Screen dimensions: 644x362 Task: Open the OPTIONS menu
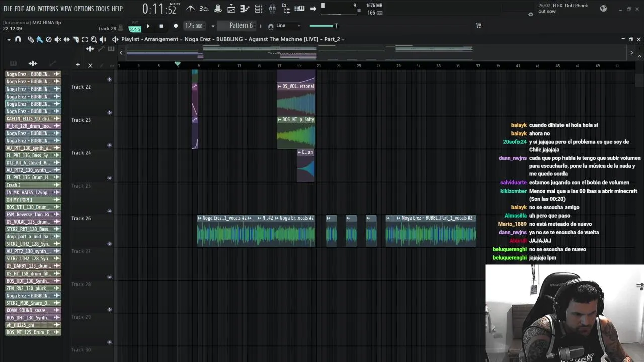click(x=84, y=9)
